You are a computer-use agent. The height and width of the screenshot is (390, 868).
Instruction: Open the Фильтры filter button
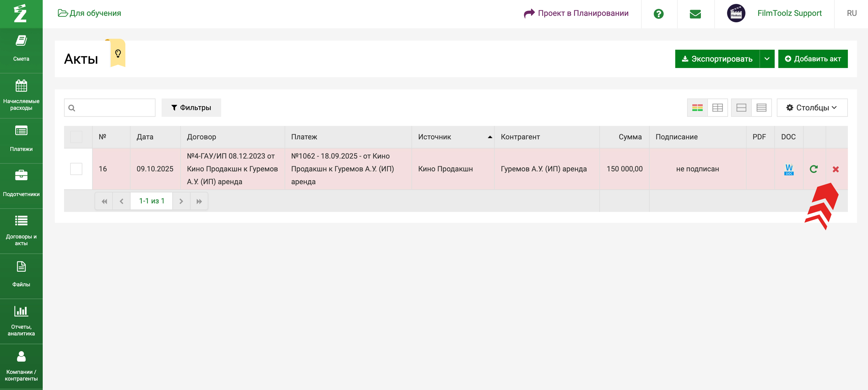[191, 108]
